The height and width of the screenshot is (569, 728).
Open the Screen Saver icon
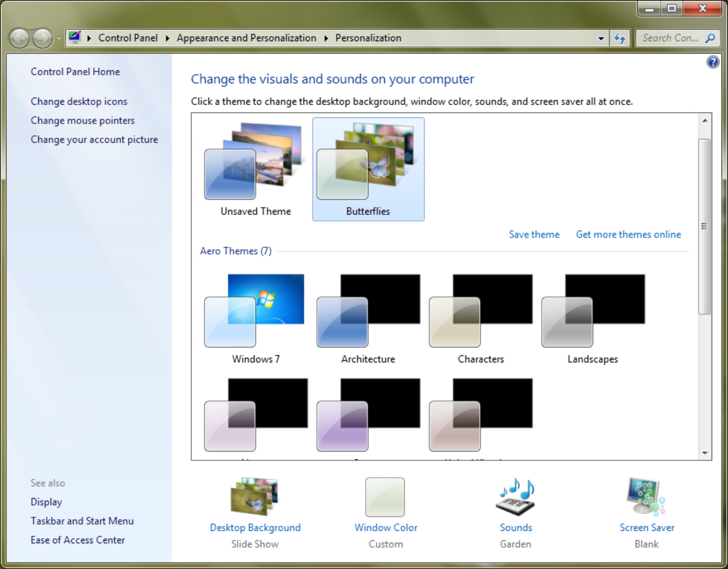pyautogui.click(x=646, y=497)
